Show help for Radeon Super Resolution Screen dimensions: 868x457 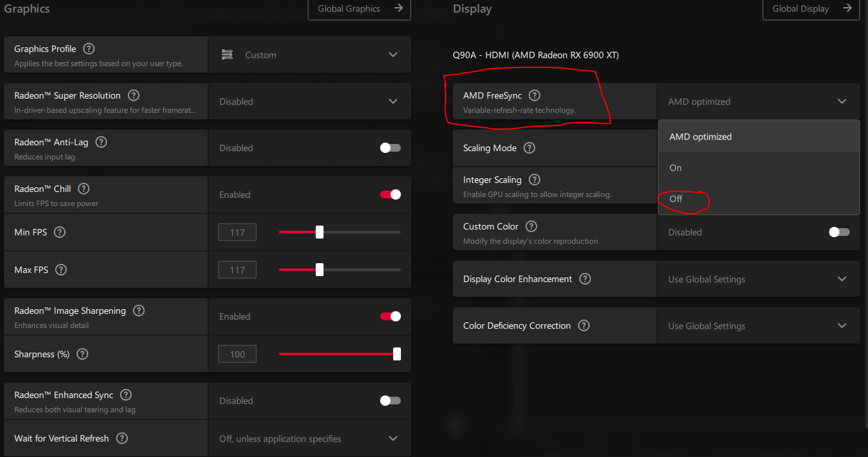(134, 95)
